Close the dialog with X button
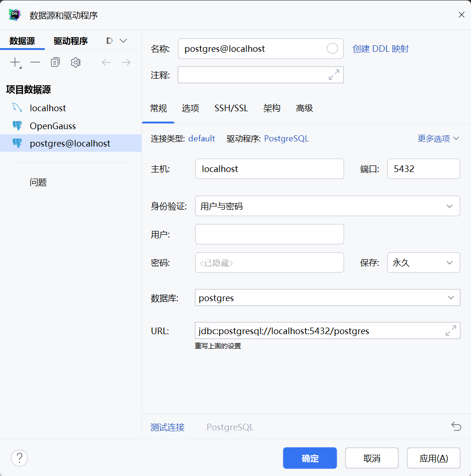The image size is (471, 476). click(x=461, y=15)
